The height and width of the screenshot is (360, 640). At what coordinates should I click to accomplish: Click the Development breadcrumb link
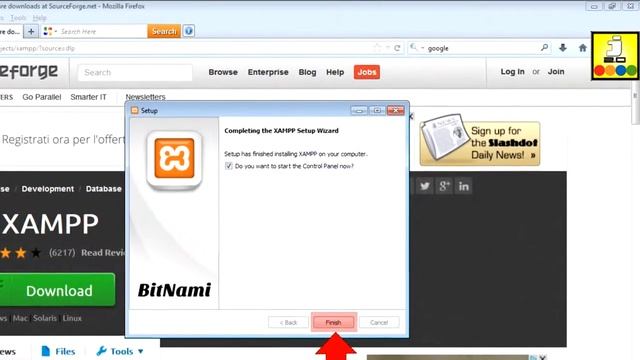(x=48, y=189)
